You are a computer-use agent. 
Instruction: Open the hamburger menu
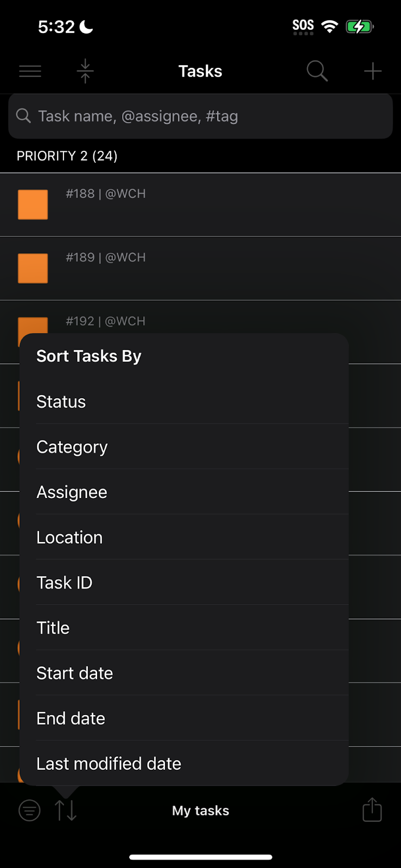tap(30, 71)
